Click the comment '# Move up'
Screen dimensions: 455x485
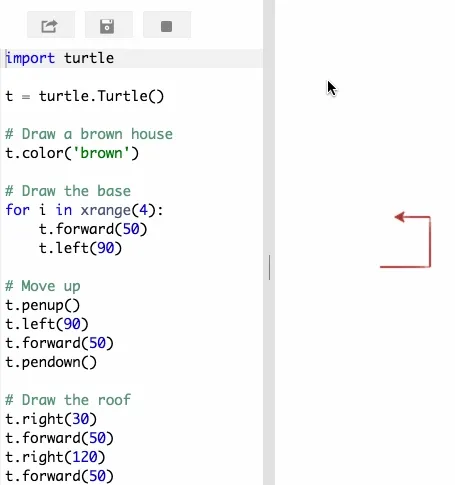click(x=43, y=286)
